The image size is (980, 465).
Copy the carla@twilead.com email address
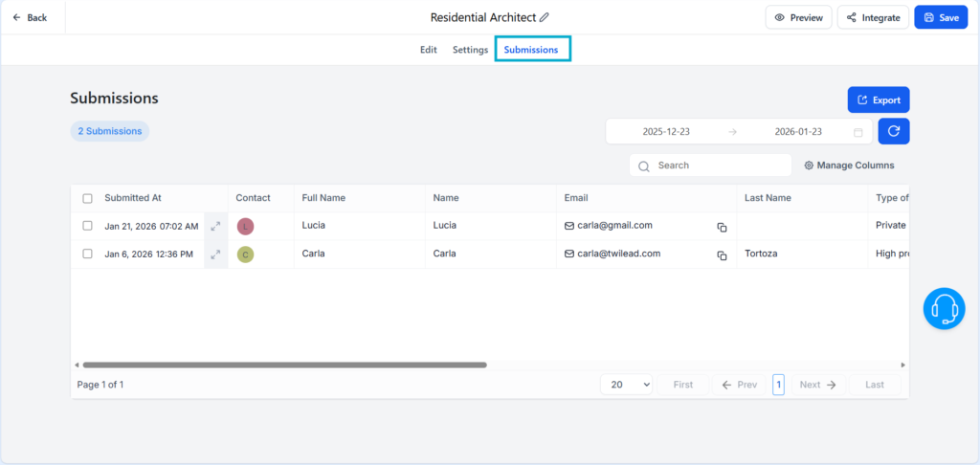722,255
